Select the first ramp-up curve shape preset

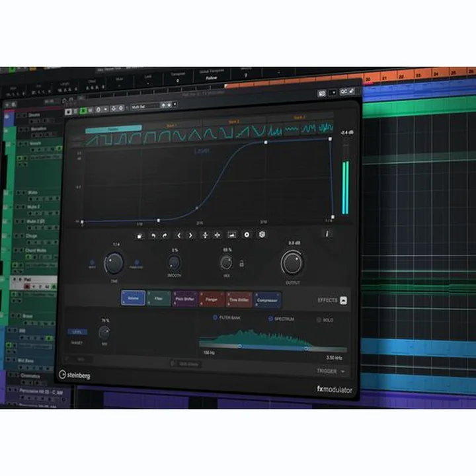pyautogui.click(x=93, y=140)
